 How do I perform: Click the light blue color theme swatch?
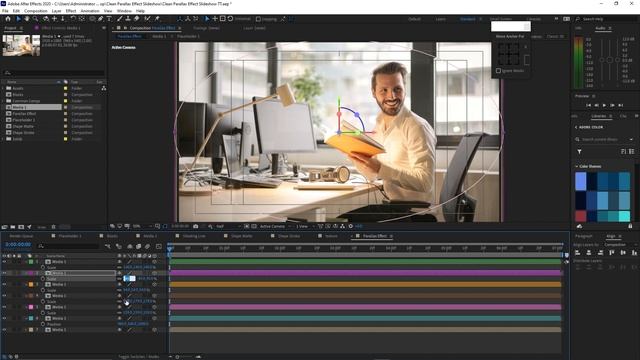(x=581, y=181)
